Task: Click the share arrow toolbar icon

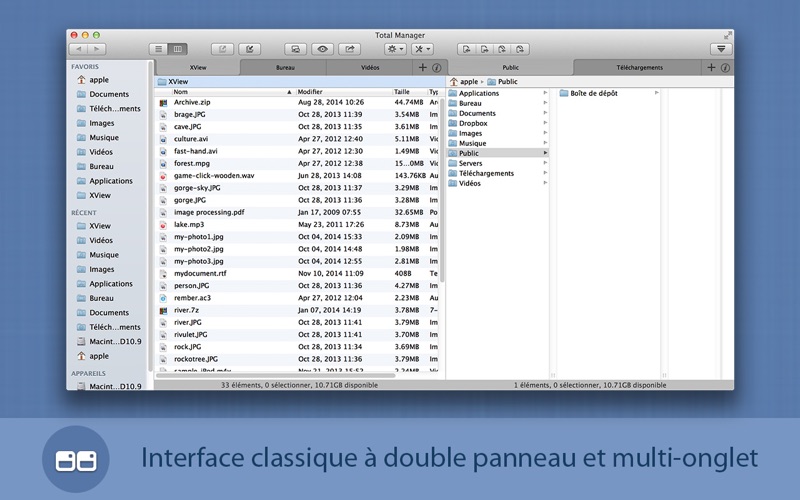Action: pyautogui.click(x=350, y=49)
